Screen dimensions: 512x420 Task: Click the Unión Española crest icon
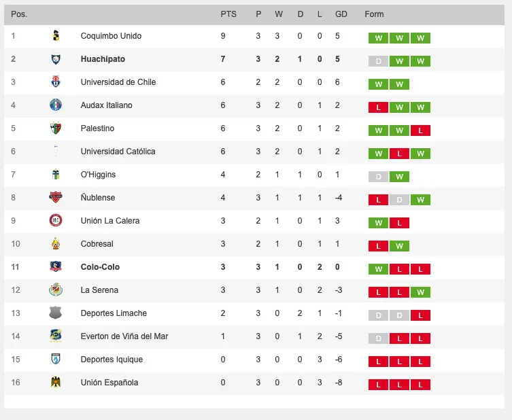[56, 383]
